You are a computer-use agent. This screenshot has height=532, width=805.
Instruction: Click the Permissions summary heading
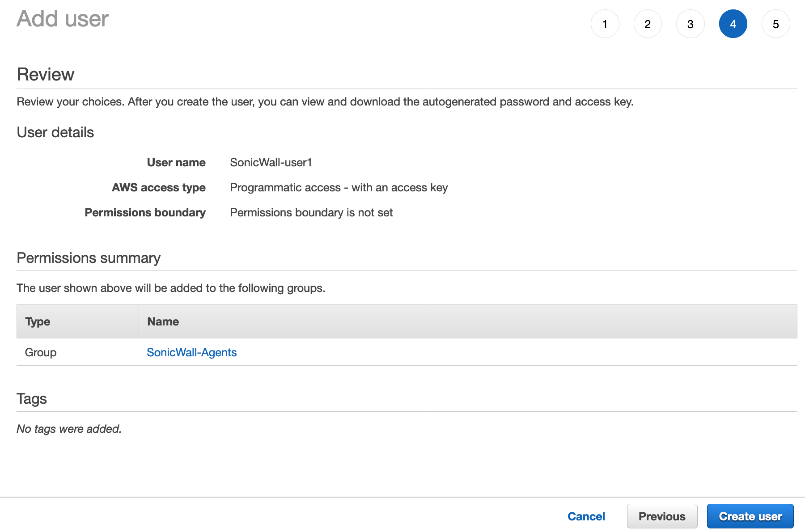click(x=89, y=258)
